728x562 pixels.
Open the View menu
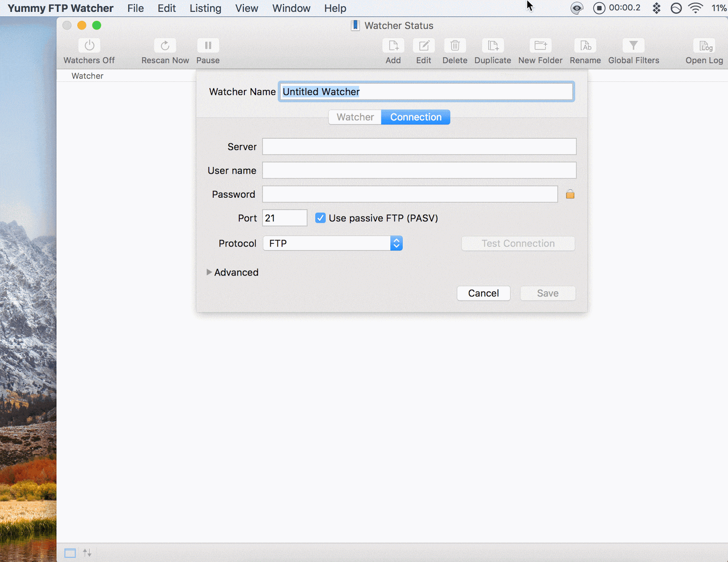point(247,8)
